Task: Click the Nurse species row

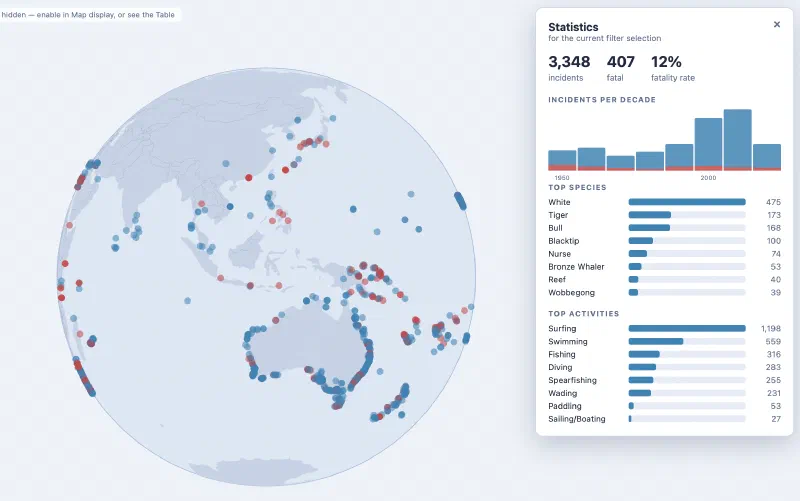Action: [664, 254]
